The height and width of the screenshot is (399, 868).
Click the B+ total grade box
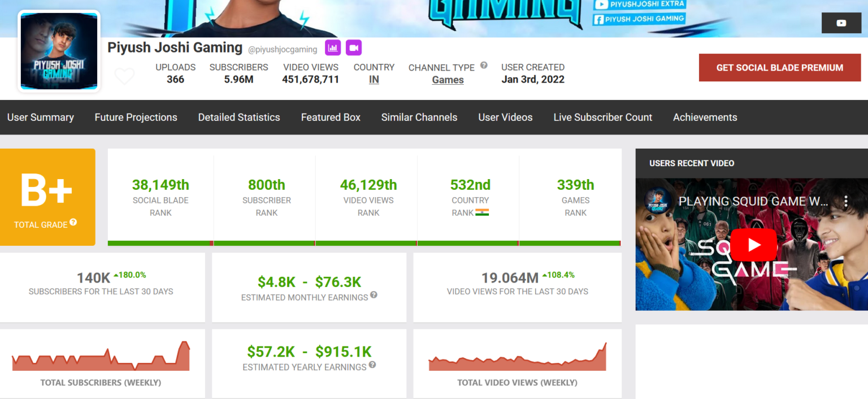47,197
